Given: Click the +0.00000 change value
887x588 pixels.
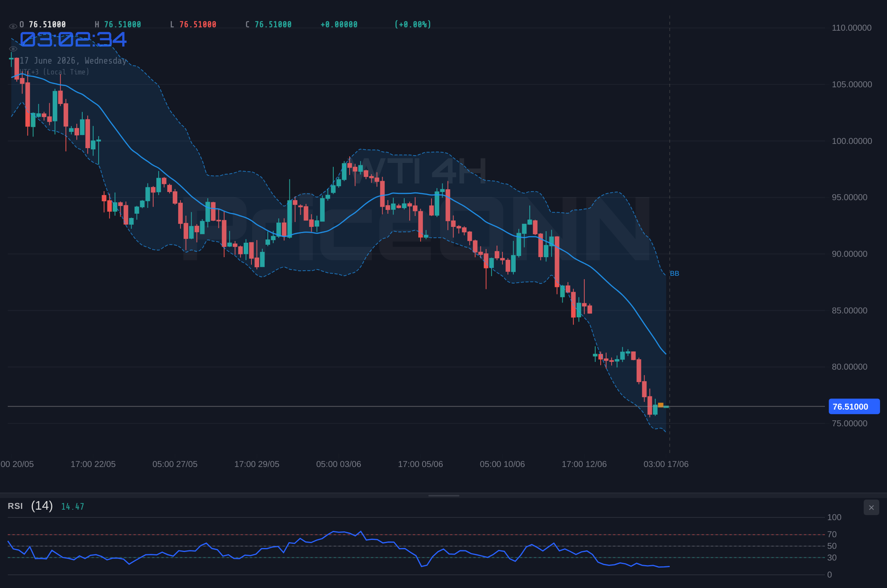Looking at the screenshot, I should click(339, 24).
